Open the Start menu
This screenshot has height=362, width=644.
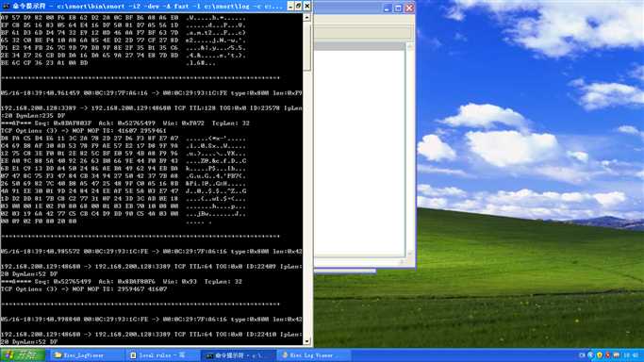[x=23, y=355]
